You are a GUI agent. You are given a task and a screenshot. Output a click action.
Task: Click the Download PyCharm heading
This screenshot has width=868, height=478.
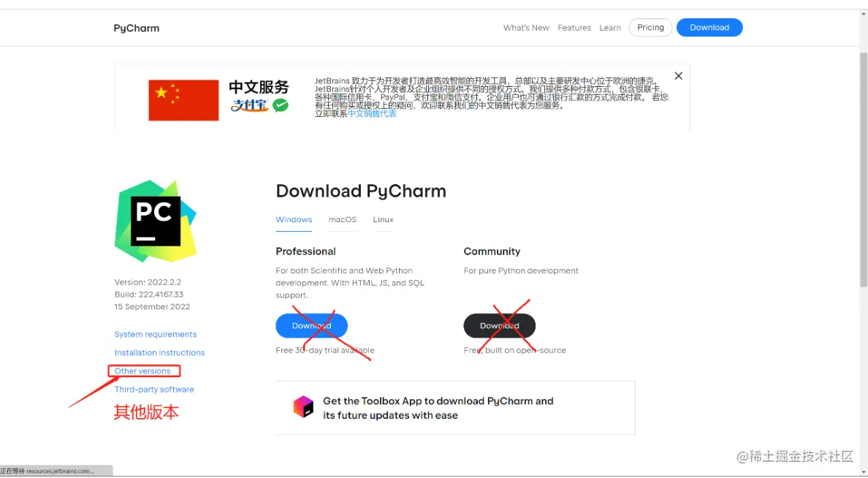[361, 191]
